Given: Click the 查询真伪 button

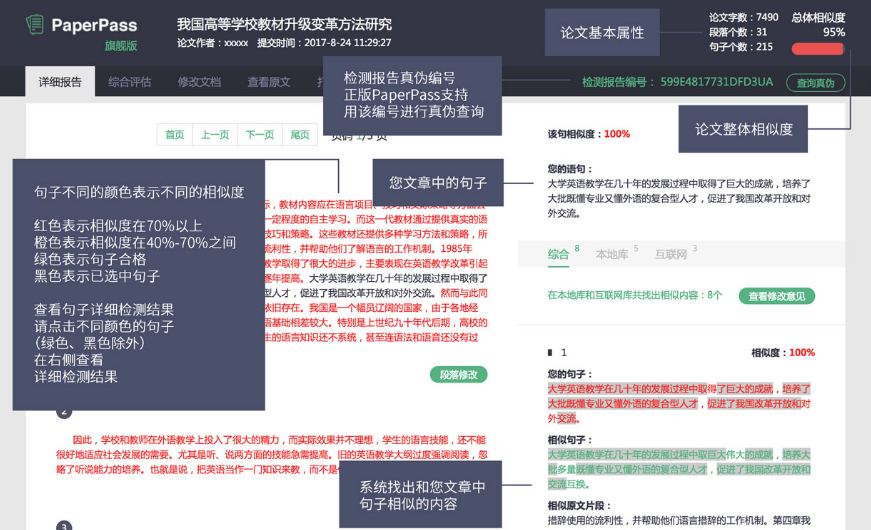Looking at the screenshot, I should click(x=815, y=83).
